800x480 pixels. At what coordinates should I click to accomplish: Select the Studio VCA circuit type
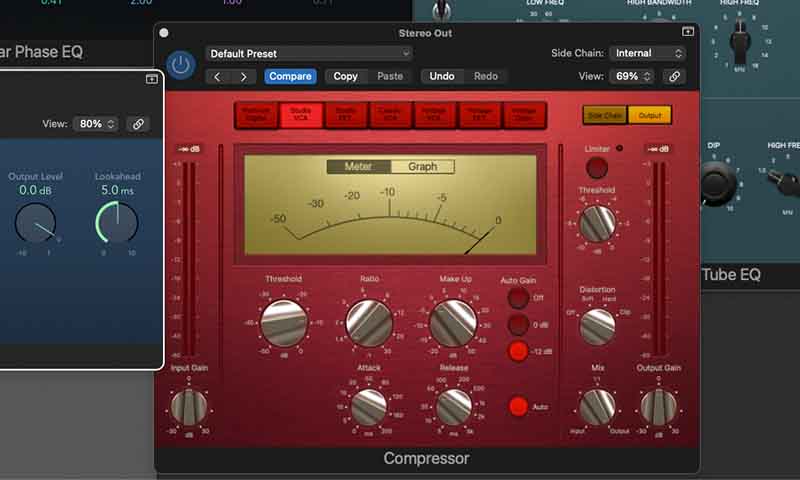[x=301, y=115]
